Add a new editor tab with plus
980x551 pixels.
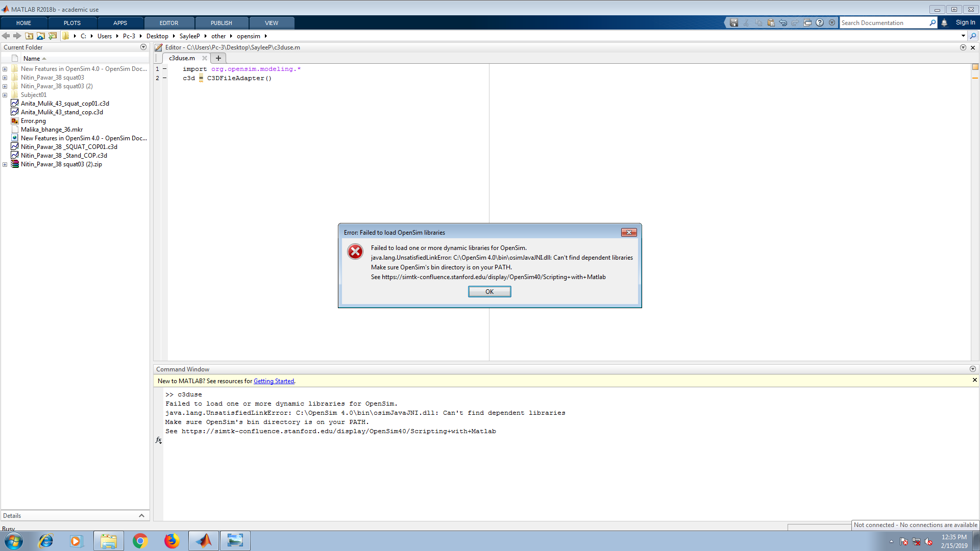(x=218, y=58)
